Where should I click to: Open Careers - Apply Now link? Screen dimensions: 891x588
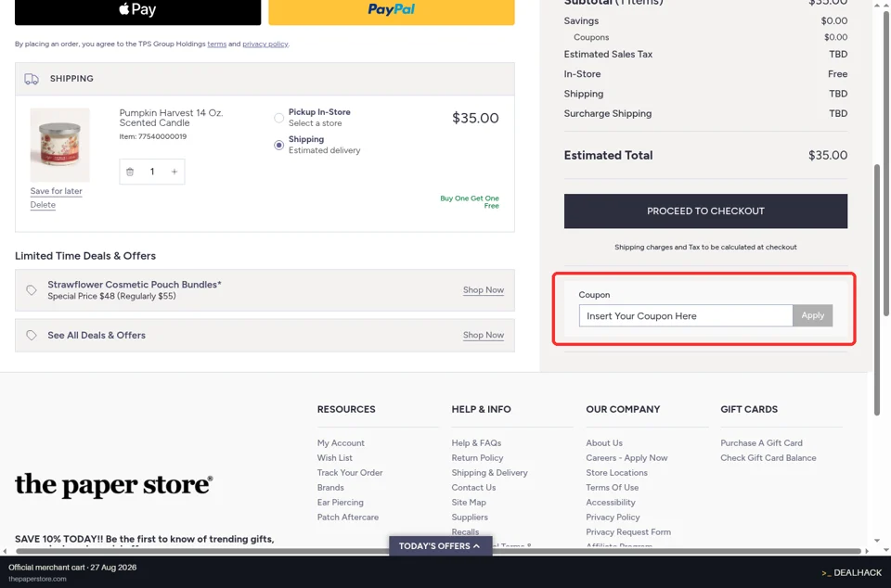click(626, 457)
